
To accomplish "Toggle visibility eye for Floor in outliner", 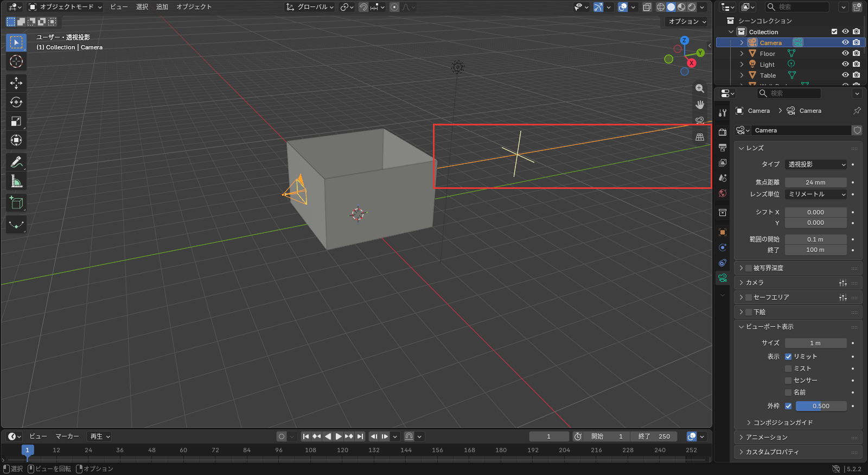I will pyautogui.click(x=845, y=53).
